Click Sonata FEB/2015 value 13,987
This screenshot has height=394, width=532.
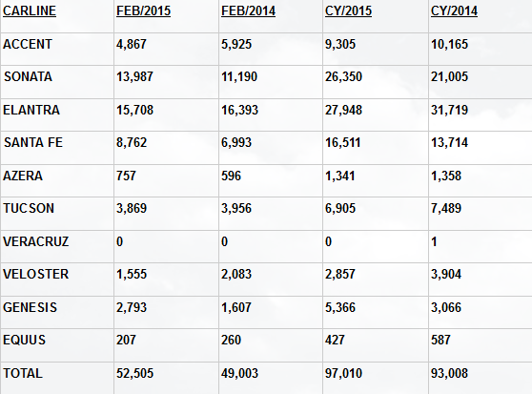[134, 76]
